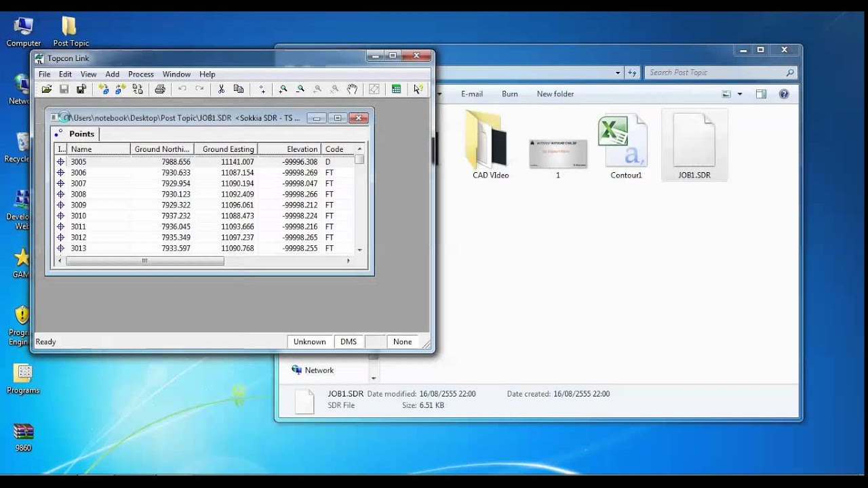Click the Unknown status bar field
Viewport: 868px width, 488px height.
click(309, 342)
